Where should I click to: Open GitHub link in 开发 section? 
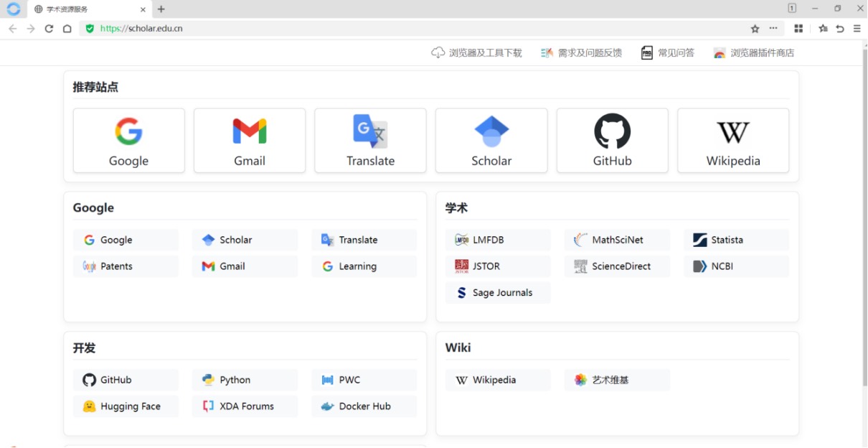126,380
